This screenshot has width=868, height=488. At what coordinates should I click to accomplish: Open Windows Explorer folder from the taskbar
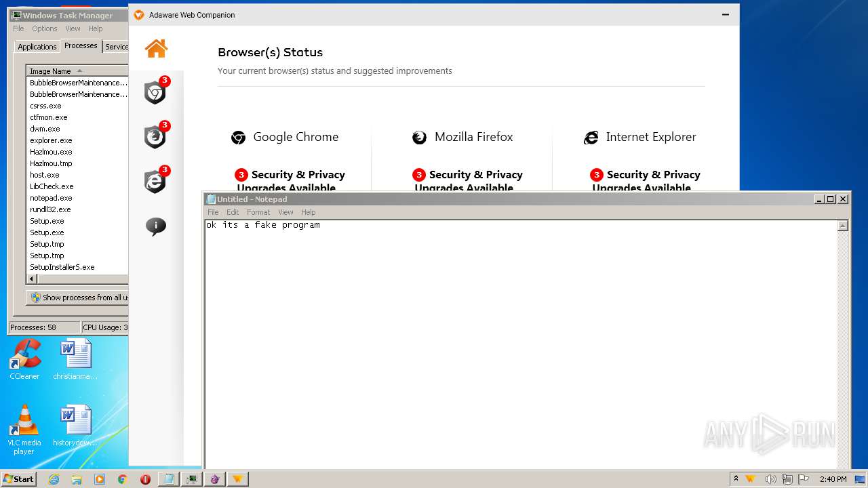tap(77, 479)
